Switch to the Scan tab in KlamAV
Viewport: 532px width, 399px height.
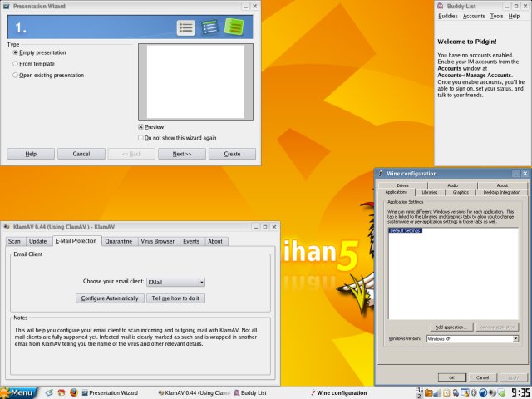pyautogui.click(x=14, y=241)
